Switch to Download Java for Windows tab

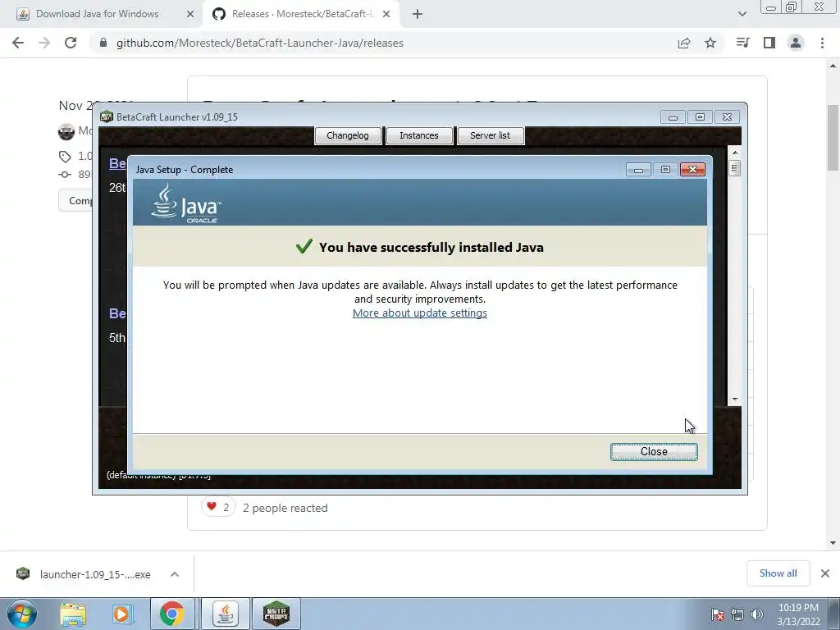97,14
